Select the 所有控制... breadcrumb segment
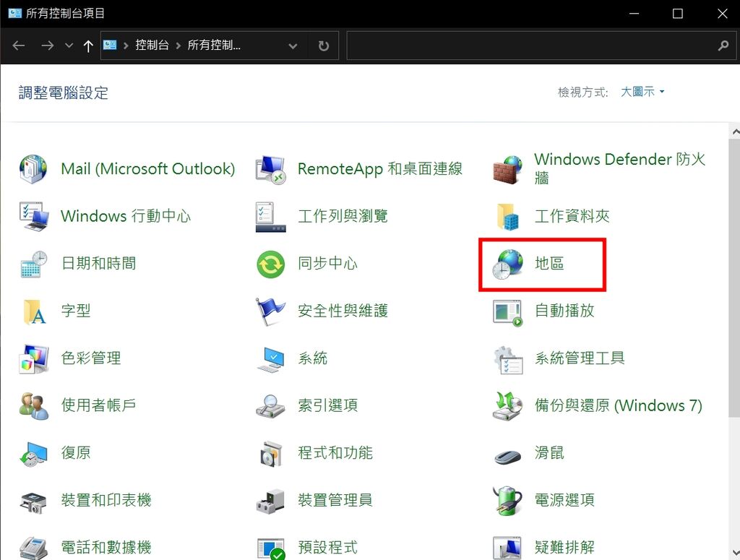The width and height of the screenshot is (740, 560). pos(214,46)
